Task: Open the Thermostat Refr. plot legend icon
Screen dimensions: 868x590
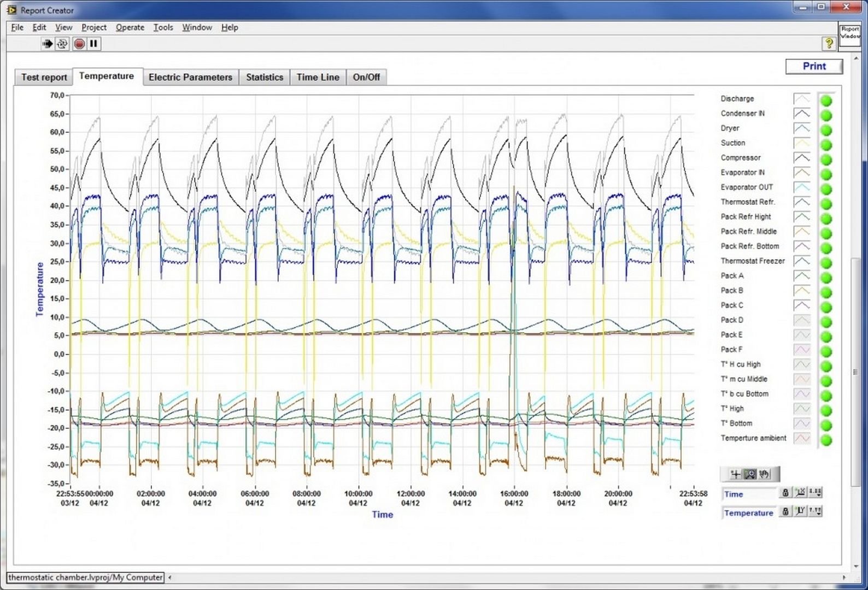Action: (x=802, y=202)
